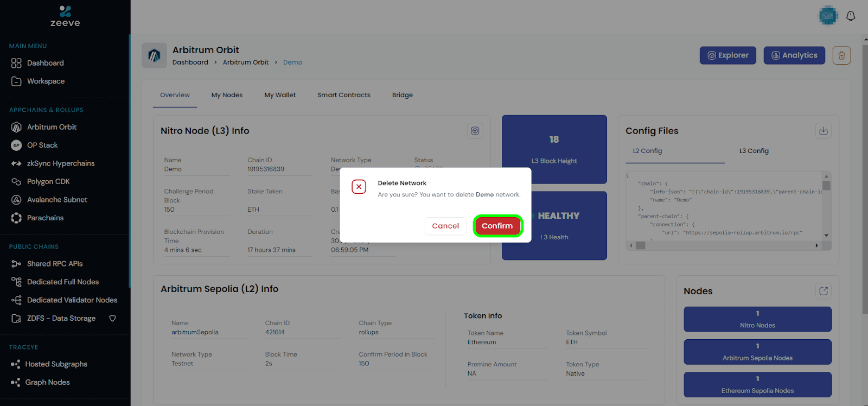The height and width of the screenshot is (406, 868).
Task: Open the Nodes external link icon
Action: click(x=824, y=291)
